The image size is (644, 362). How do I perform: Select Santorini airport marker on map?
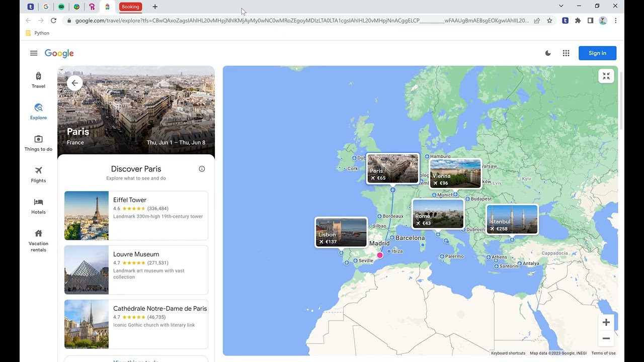(x=496, y=266)
